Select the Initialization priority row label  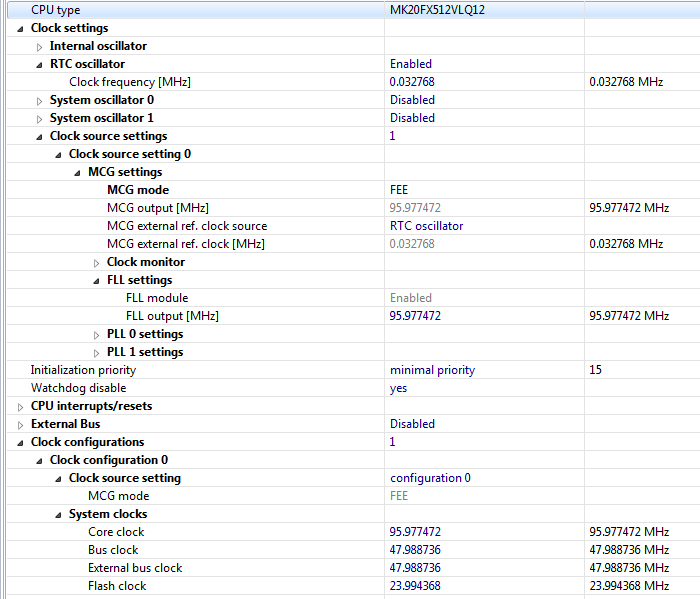[83, 370]
